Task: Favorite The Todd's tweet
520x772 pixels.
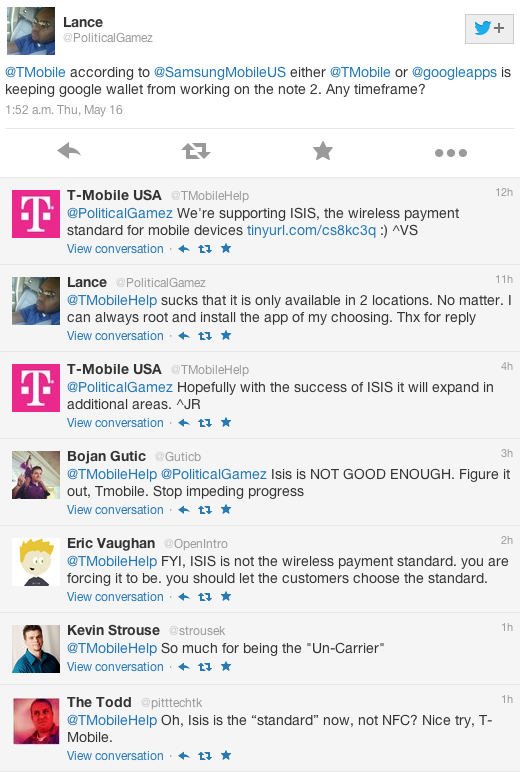Action: [x=226, y=755]
